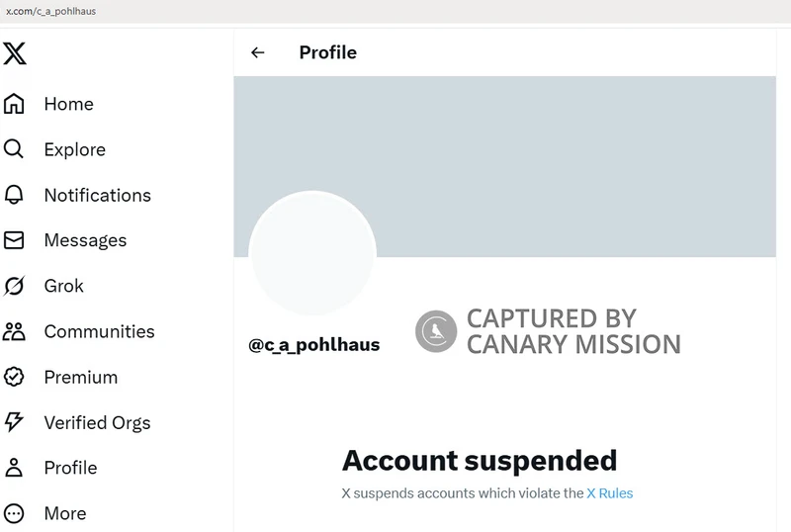Viewport: 791px width, 532px height.
Task: Click the Profile person icon in sidebar
Action: [x=14, y=468]
